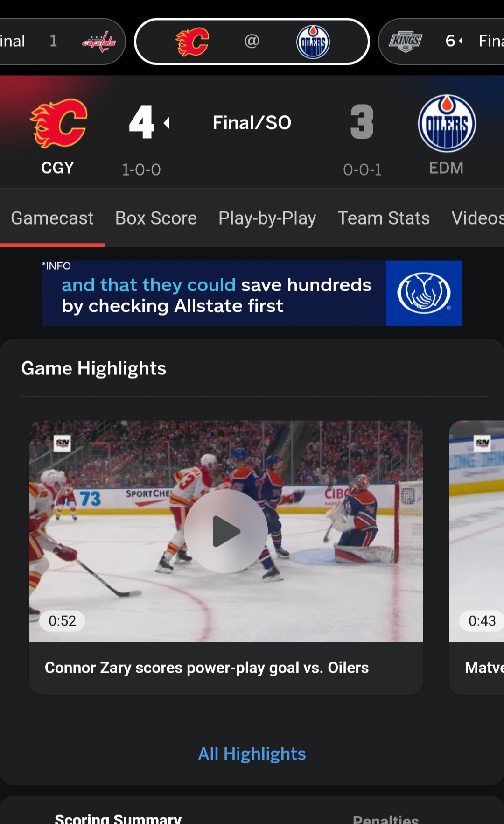
Task: Open the second highlight thumbnail, duration 0:43
Action: click(476, 531)
